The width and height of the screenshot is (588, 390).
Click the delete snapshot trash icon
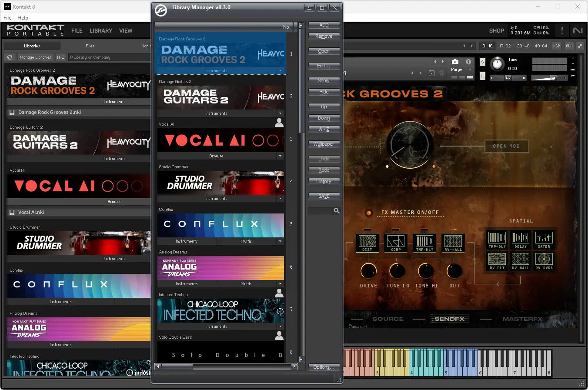(x=442, y=73)
